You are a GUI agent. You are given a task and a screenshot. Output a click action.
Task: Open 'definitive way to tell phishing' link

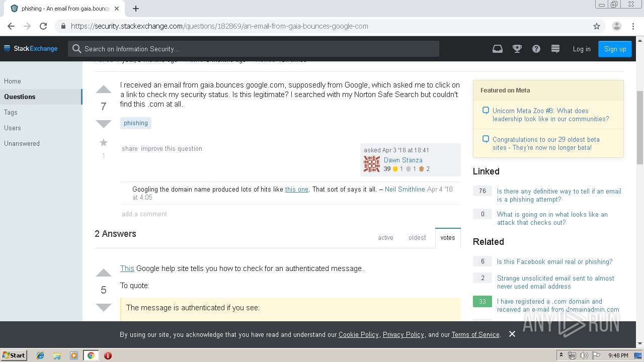[x=559, y=195]
